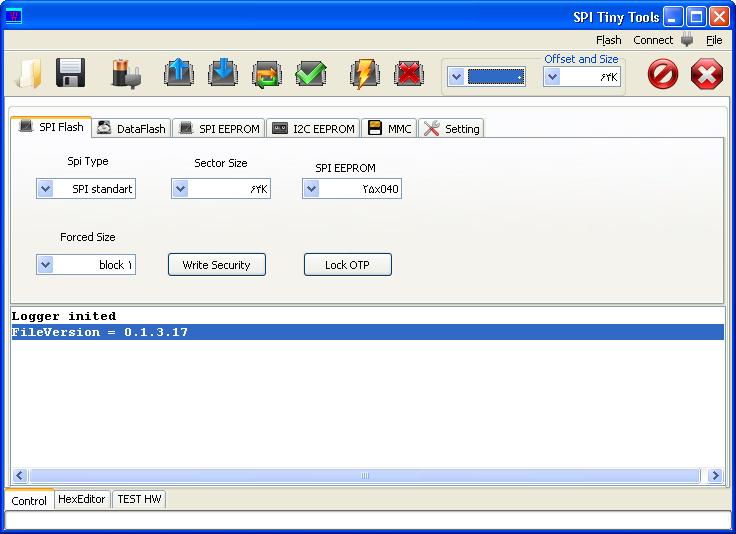
Task: Click the chip icon with blue down arrow
Action: coord(222,73)
